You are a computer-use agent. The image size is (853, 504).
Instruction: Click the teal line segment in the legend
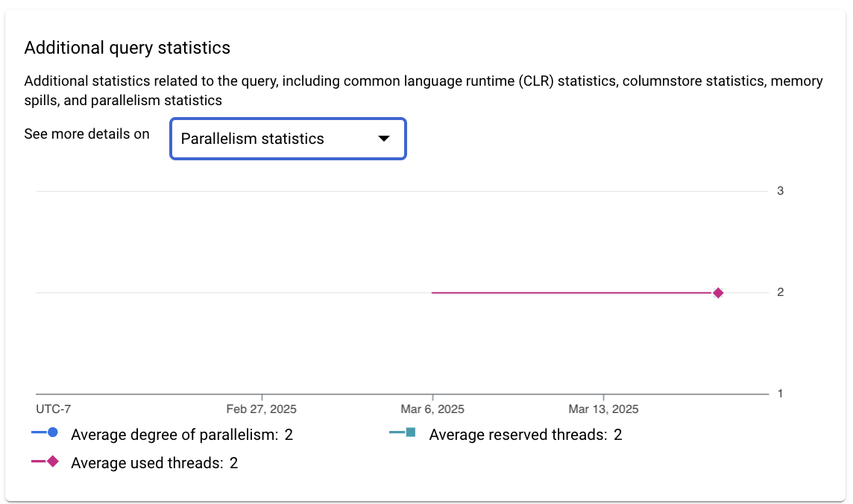[x=397, y=430]
